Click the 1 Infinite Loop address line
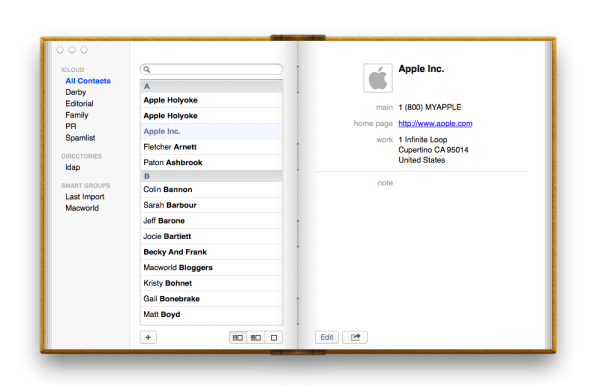Image resolution: width=606 pixels, height=386 pixels. (x=423, y=139)
